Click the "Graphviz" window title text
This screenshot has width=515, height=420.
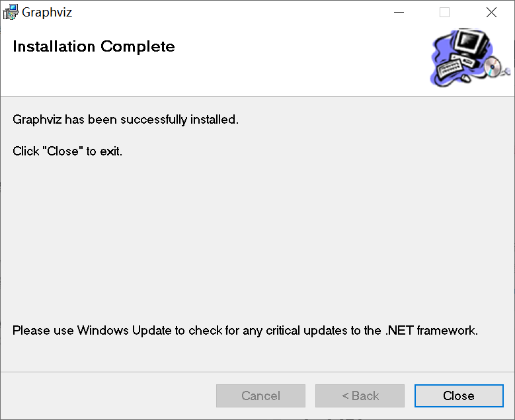tap(47, 13)
